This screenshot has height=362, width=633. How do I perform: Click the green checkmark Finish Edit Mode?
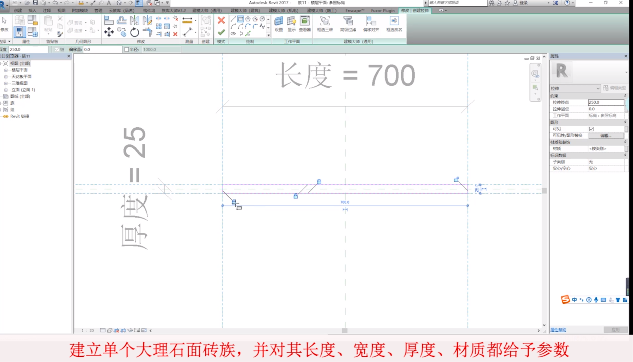(x=221, y=32)
